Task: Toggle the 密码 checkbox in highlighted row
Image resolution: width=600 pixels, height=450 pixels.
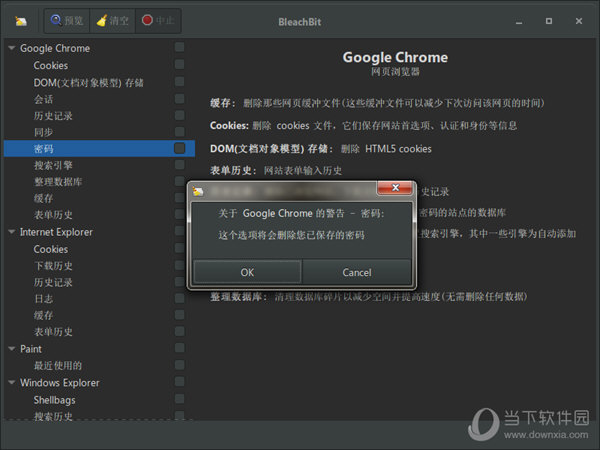Action: [179, 148]
